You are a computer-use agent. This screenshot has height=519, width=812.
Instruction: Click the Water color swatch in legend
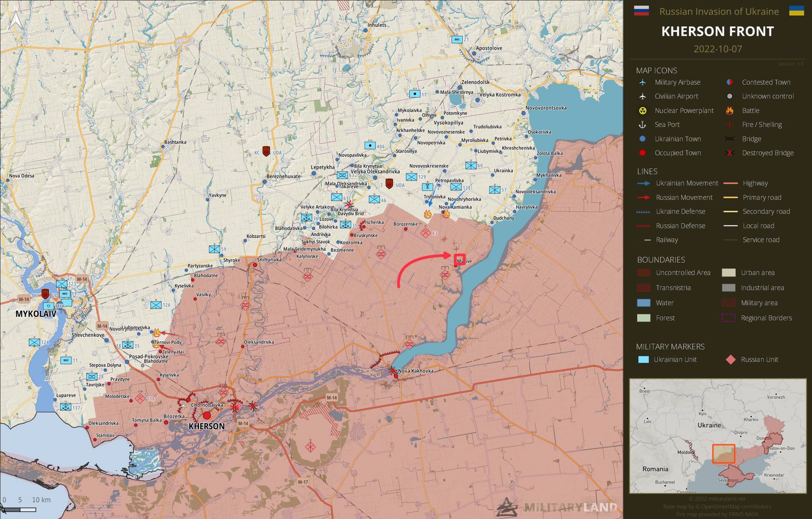click(x=643, y=303)
